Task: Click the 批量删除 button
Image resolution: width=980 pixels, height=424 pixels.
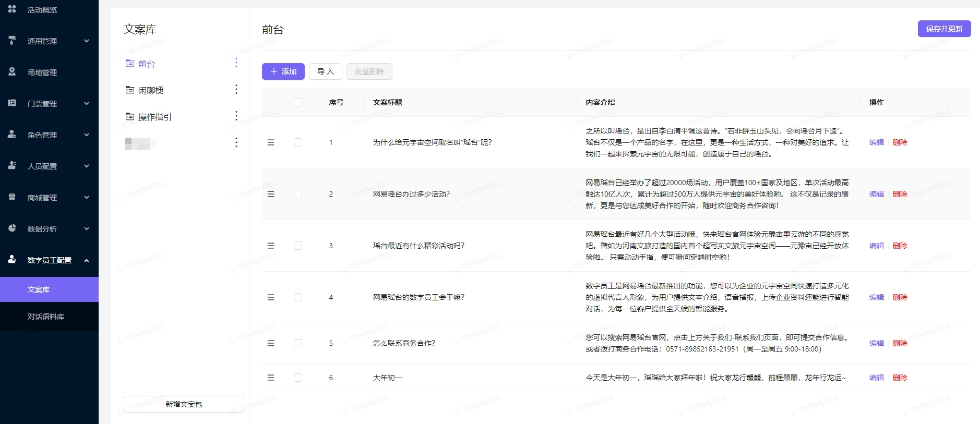Action: pos(369,71)
